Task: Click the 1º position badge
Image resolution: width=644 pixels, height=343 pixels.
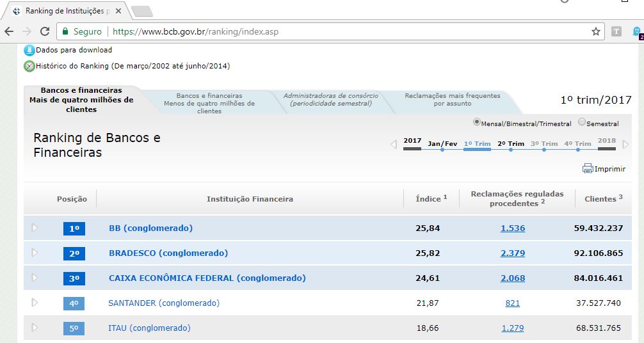Action: (74, 228)
